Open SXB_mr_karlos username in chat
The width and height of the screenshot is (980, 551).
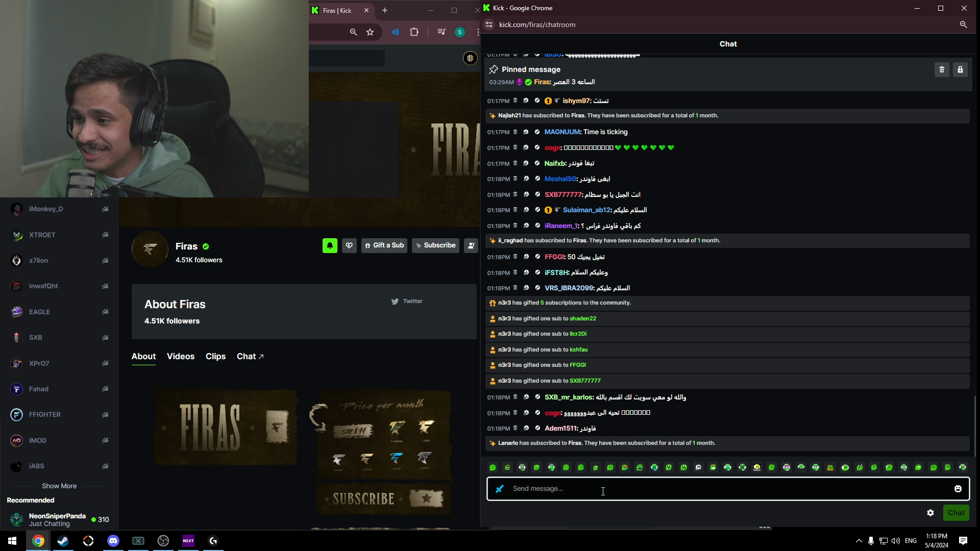[568, 397]
